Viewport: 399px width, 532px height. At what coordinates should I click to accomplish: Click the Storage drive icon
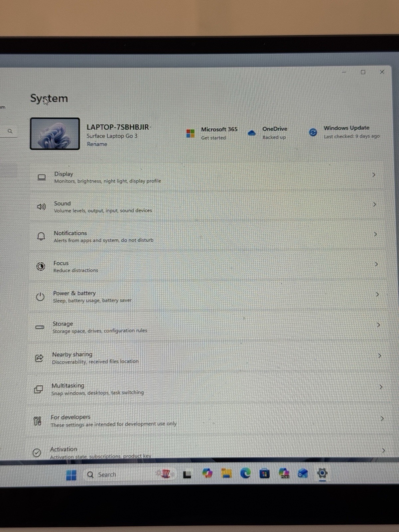coord(40,327)
